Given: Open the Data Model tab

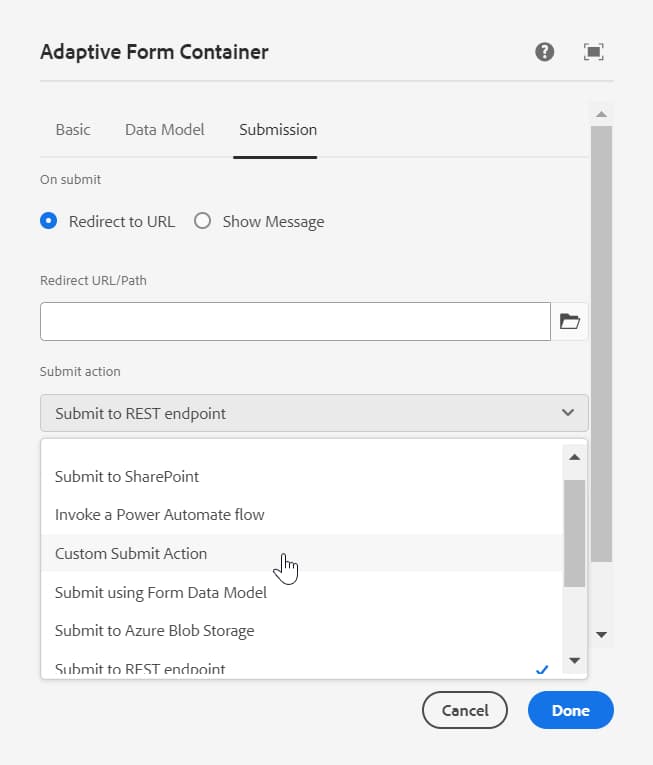Looking at the screenshot, I should tap(165, 129).
